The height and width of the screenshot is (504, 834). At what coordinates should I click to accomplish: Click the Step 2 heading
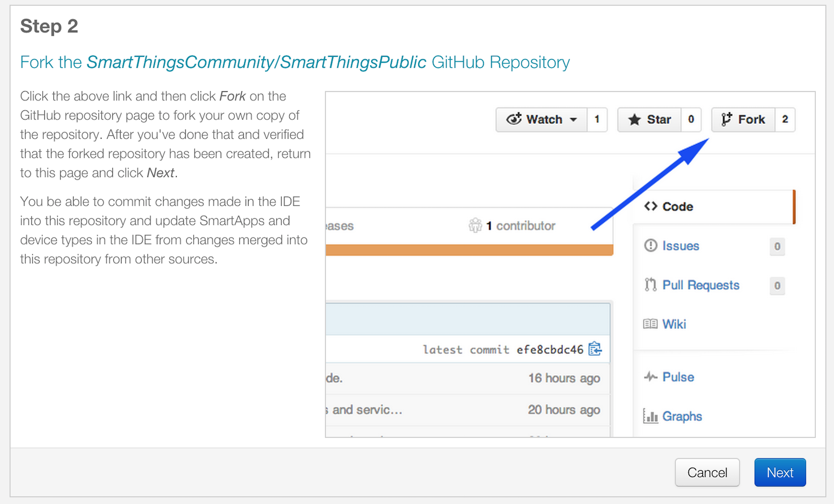tap(49, 26)
